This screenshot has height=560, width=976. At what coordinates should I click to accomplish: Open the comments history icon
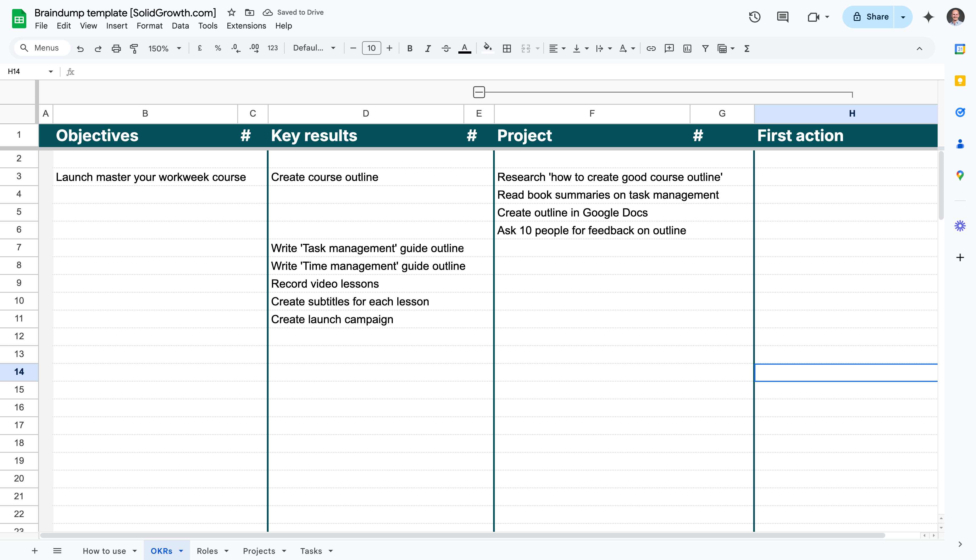[783, 17]
